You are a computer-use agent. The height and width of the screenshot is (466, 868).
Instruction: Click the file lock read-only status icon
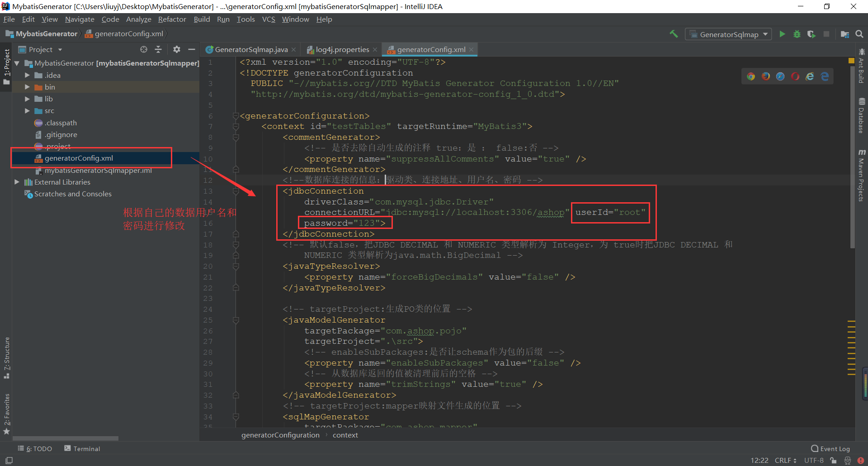[x=833, y=460]
